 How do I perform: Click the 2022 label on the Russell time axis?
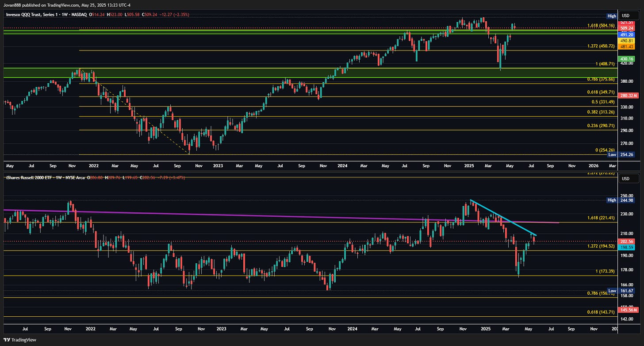click(x=90, y=329)
